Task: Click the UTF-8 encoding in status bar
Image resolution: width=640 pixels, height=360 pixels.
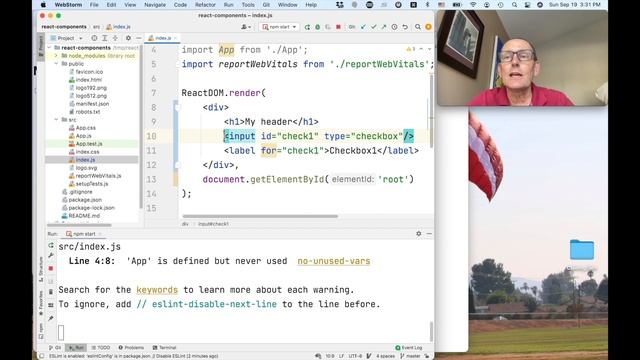Action: 355,356
